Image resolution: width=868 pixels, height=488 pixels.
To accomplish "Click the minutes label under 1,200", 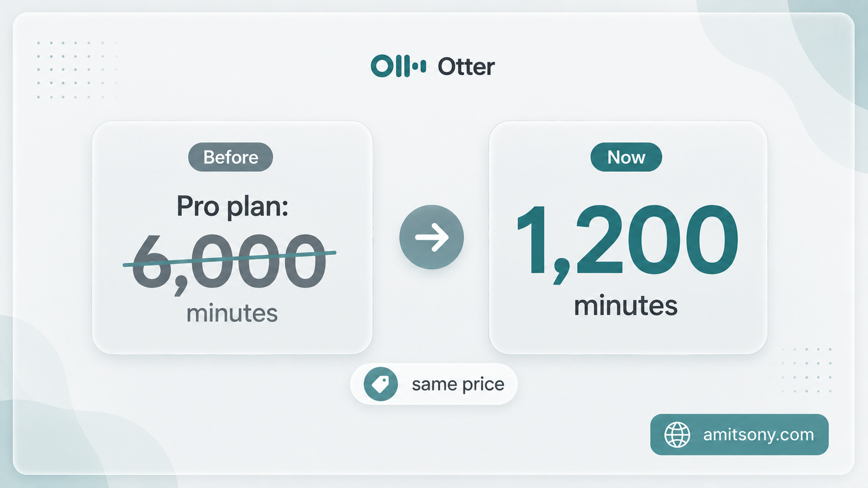I will 626,306.
